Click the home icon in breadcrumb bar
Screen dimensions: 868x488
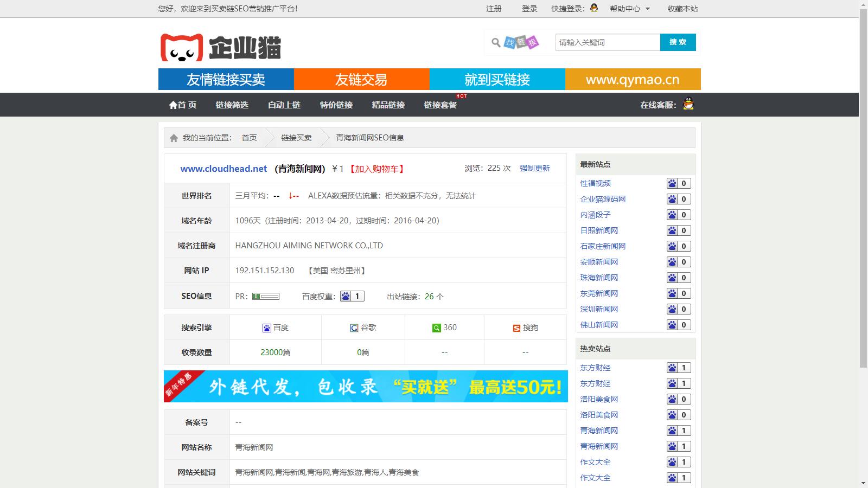[174, 138]
